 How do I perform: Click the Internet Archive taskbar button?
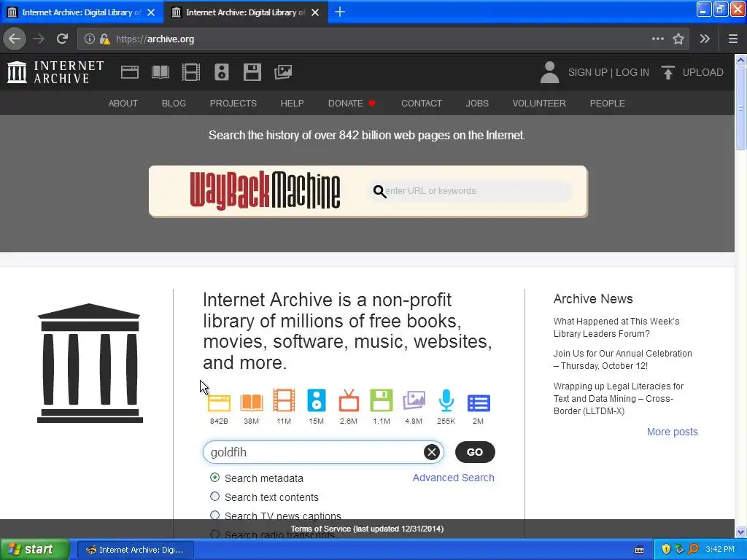pos(135,550)
